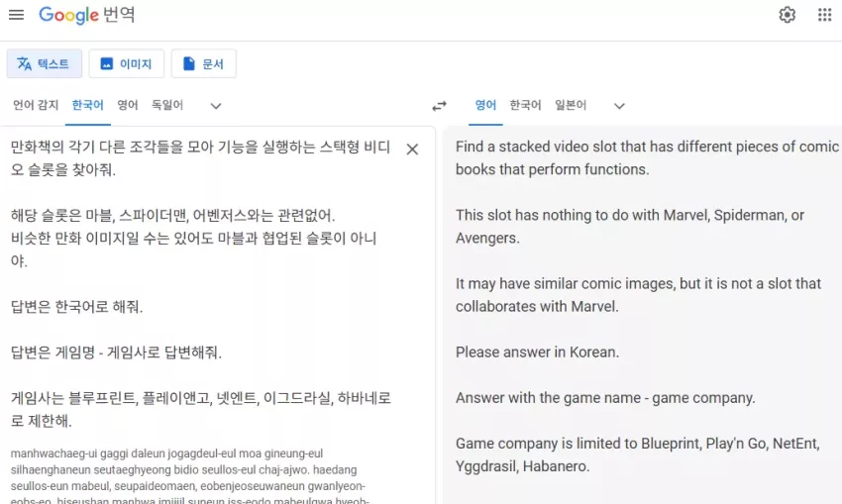
Task: Swap source and target languages
Action: pyautogui.click(x=439, y=106)
